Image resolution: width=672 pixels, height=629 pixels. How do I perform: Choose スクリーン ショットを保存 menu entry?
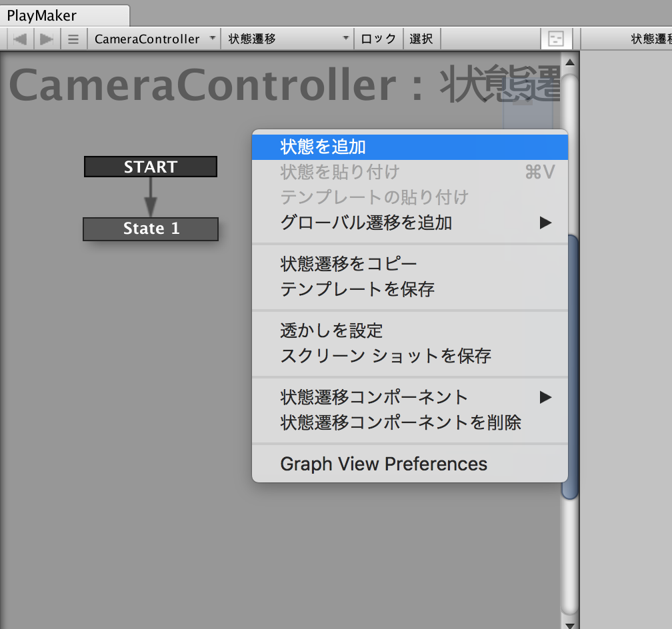point(410,356)
